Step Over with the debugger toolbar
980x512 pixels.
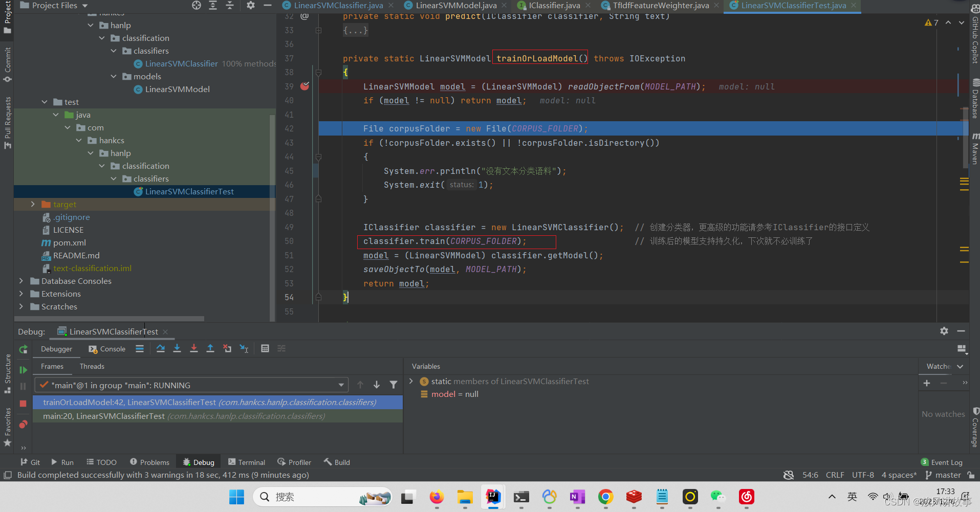click(160, 349)
